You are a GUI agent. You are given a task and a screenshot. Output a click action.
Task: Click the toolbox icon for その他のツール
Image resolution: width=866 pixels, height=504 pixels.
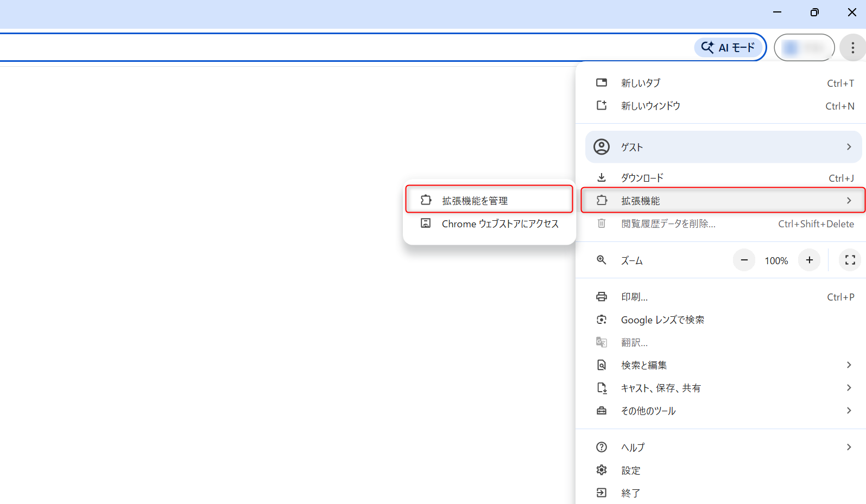click(x=602, y=411)
